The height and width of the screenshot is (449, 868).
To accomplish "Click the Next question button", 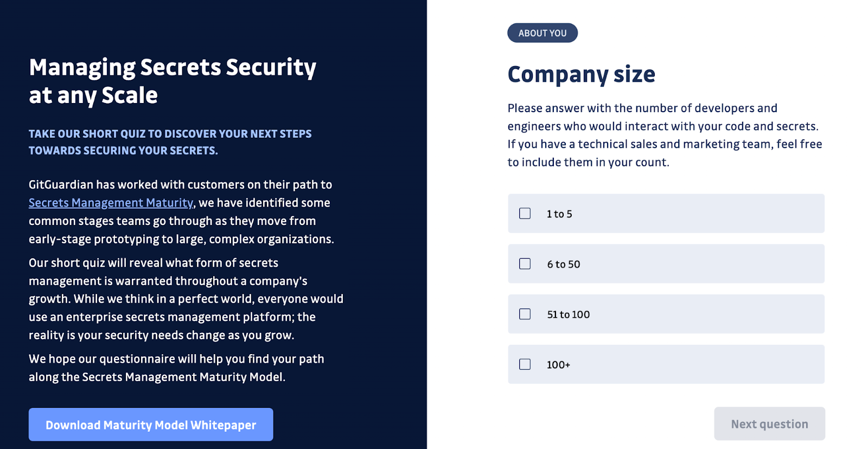I will 769,424.
